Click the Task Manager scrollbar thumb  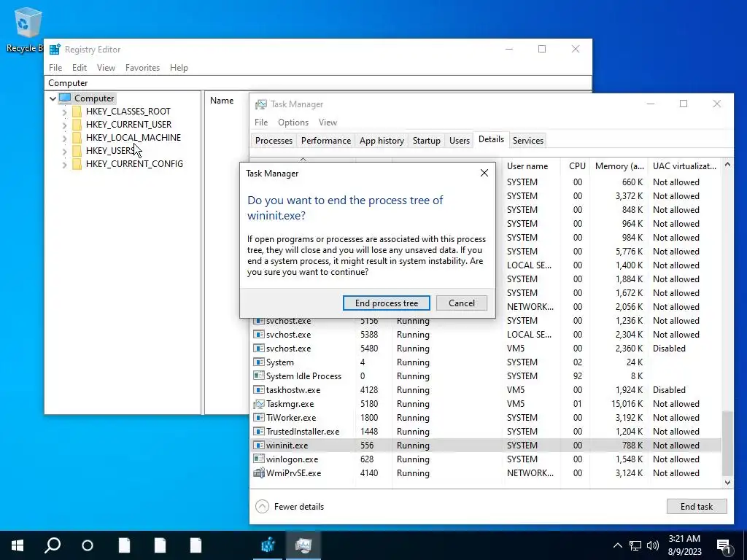[x=727, y=443]
